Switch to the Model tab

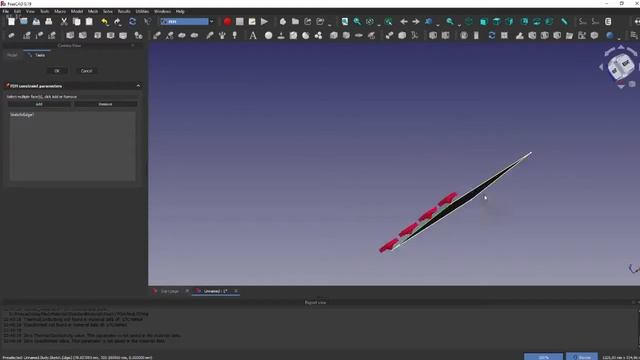coord(12,55)
